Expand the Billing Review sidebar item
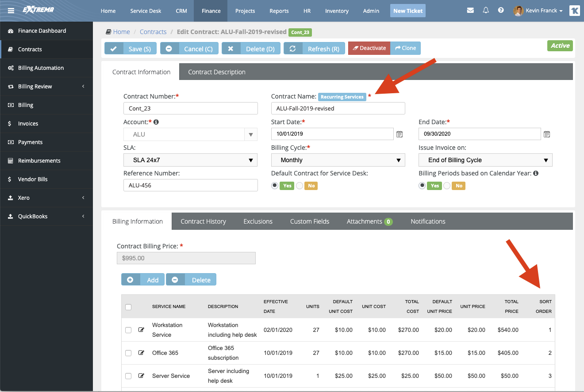 click(46, 87)
